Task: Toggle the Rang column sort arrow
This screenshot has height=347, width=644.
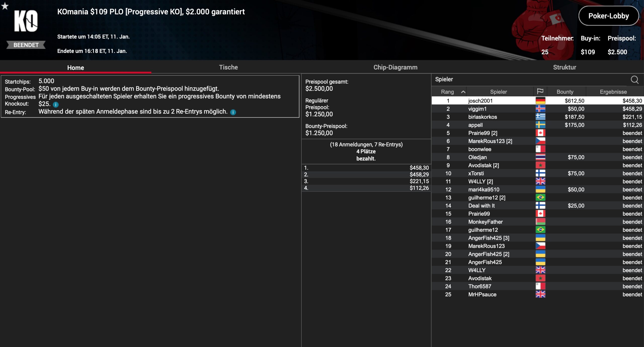Action: point(463,92)
